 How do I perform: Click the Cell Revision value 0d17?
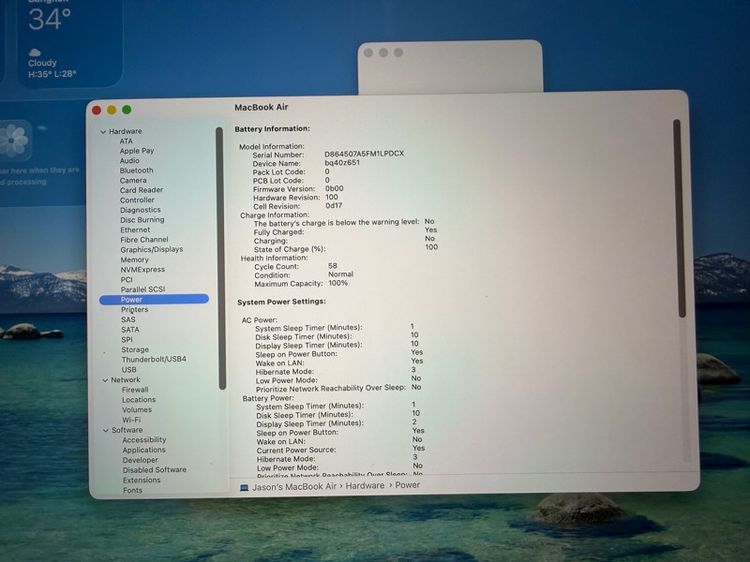[x=334, y=206]
